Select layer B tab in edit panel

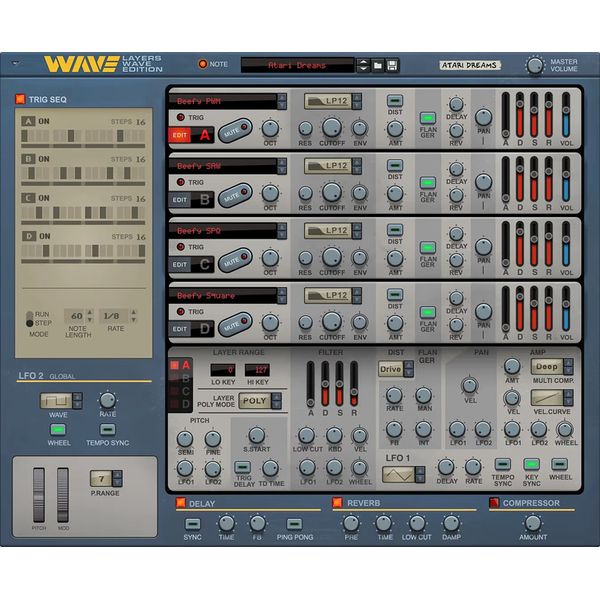[x=180, y=378]
